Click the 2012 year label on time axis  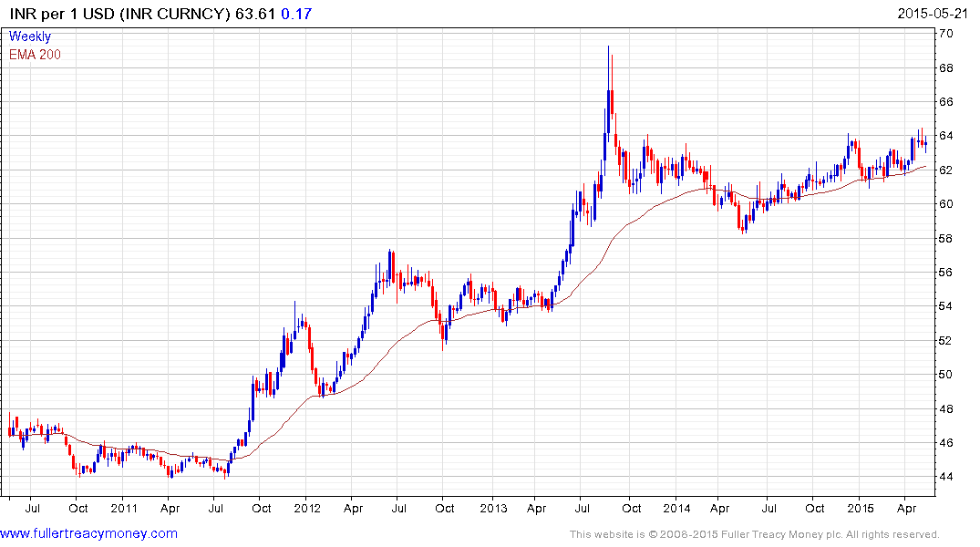pos(307,508)
